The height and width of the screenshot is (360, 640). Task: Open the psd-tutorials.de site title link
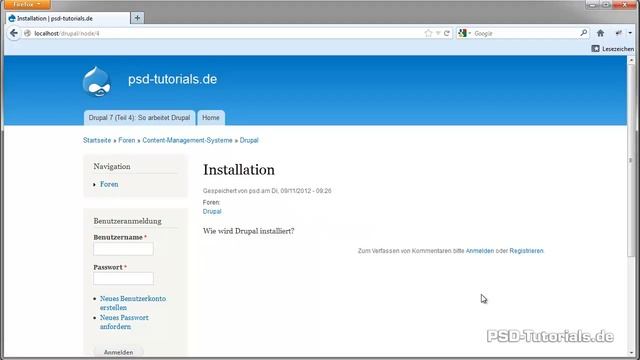coord(172,79)
